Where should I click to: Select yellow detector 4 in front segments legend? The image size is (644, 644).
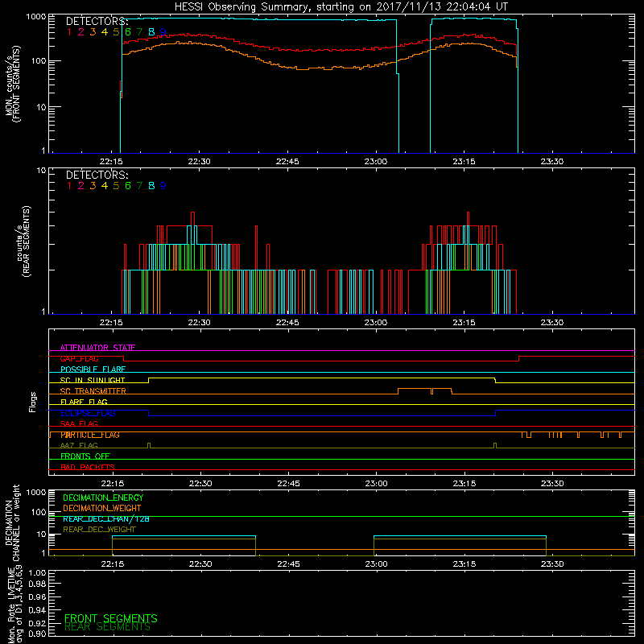click(105, 32)
